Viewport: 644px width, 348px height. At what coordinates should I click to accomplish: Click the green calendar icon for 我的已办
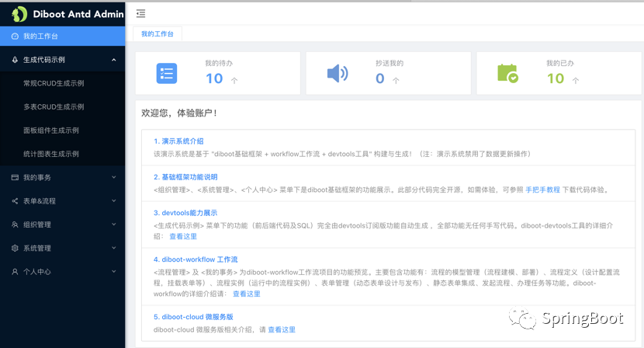pos(507,73)
